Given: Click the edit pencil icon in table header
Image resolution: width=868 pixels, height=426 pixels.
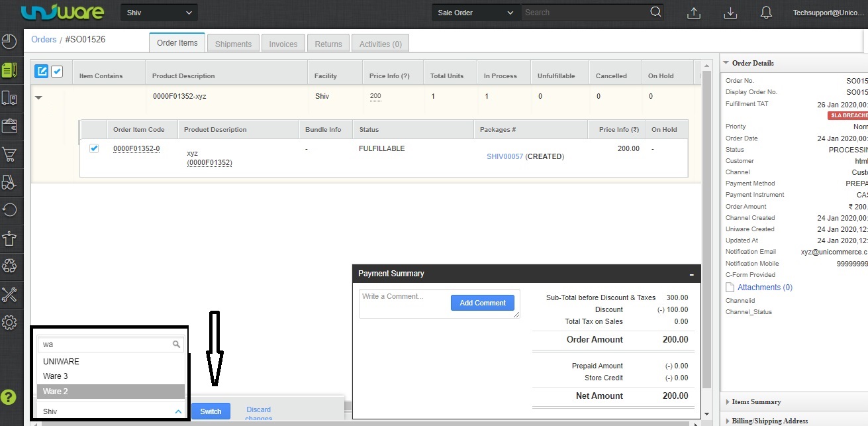Looking at the screenshot, I should tap(42, 71).
